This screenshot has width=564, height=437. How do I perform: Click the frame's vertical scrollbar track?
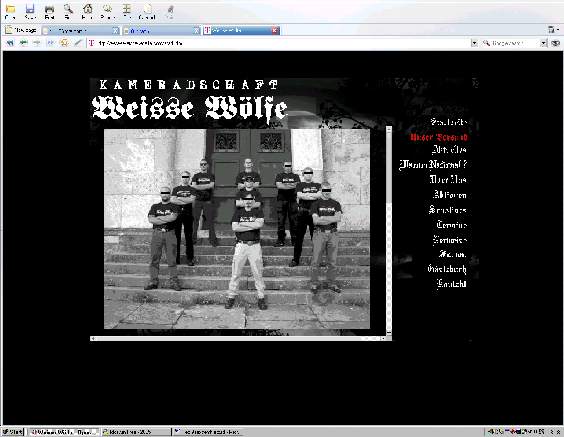(x=389, y=230)
